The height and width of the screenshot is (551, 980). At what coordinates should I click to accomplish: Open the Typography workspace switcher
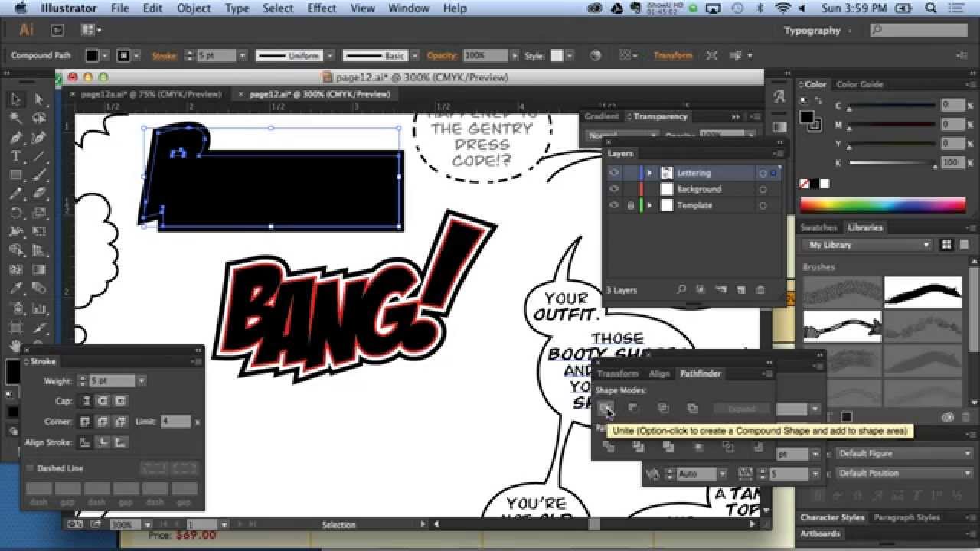tap(818, 31)
